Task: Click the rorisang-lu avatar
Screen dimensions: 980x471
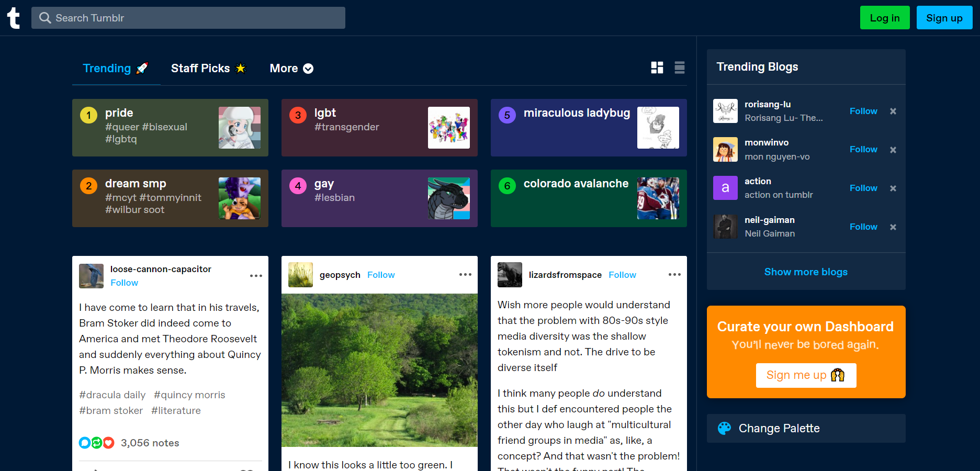Action: pyautogui.click(x=725, y=111)
